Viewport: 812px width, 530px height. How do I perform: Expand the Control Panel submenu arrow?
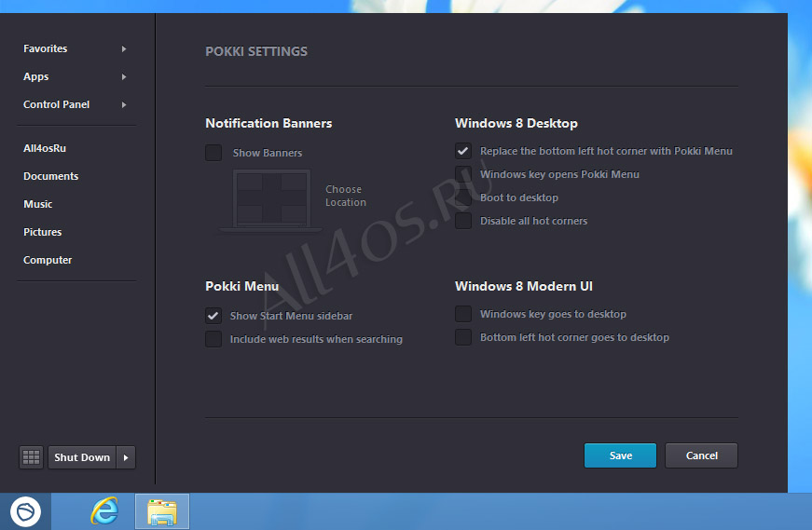pyautogui.click(x=124, y=104)
